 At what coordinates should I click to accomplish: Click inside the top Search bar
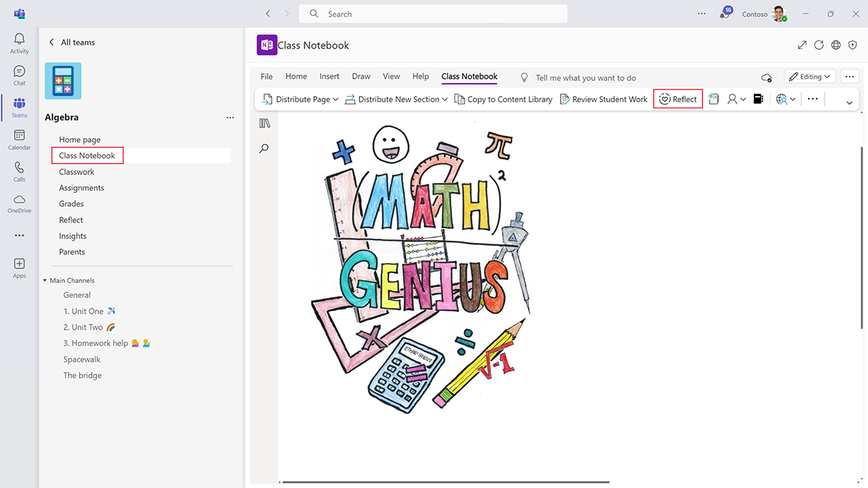pos(433,13)
